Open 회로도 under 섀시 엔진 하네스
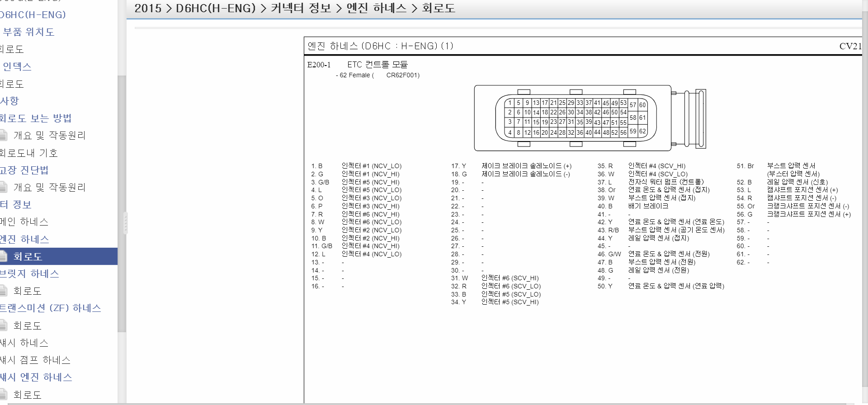868x405 pixels. pos(27,395)
